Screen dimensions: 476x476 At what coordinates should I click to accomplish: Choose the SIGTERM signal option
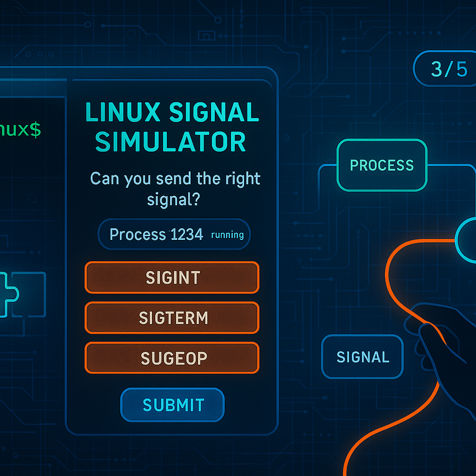click(172, 318)
